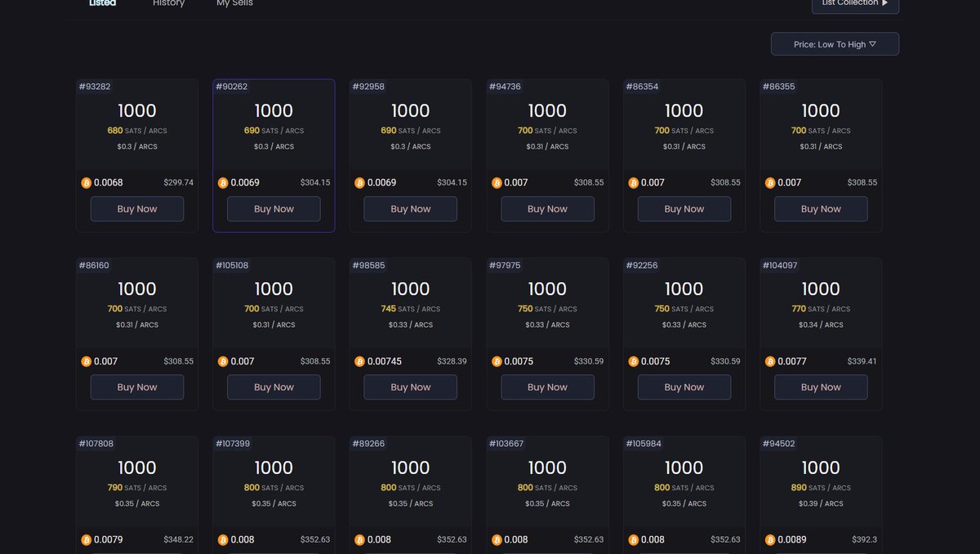The height and width of the screenshot is (554, 980).
Task: Click the Bitcoin icon on card #94736
Action: 497,183
